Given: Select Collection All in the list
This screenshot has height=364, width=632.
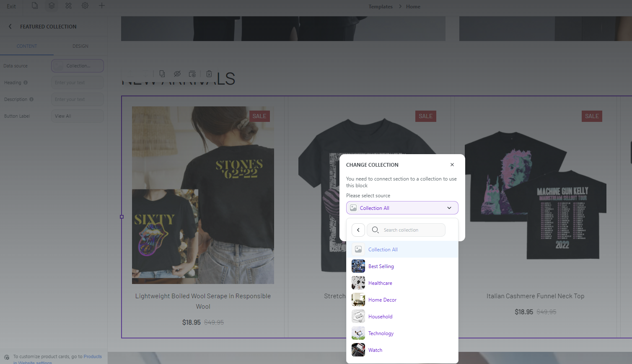Looking at the screenshot, I should (x=402, y=249).
